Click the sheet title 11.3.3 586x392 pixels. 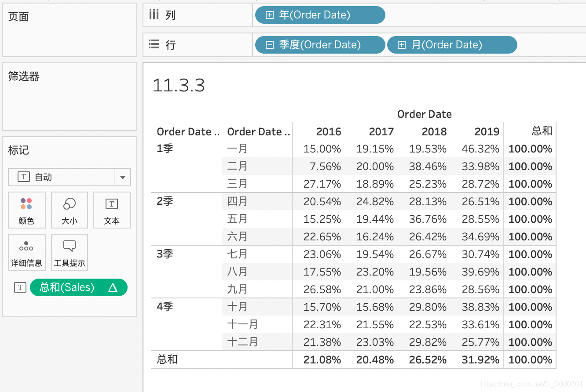click(179, 85)
